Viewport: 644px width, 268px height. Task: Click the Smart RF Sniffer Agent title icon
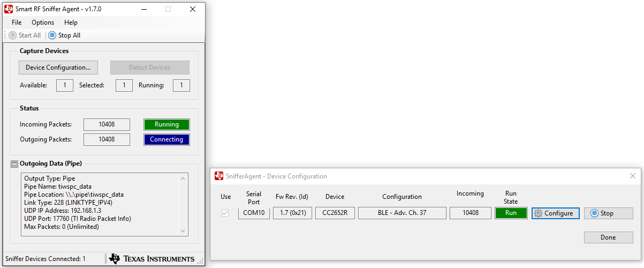tap(9, 9)
